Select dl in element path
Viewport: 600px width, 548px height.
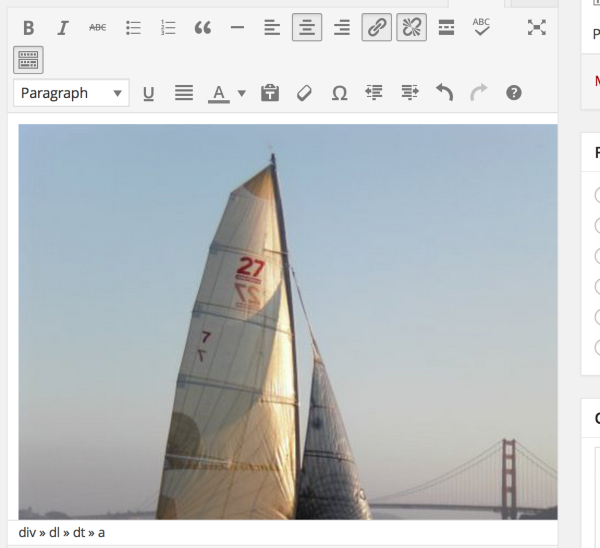[54, 532]
